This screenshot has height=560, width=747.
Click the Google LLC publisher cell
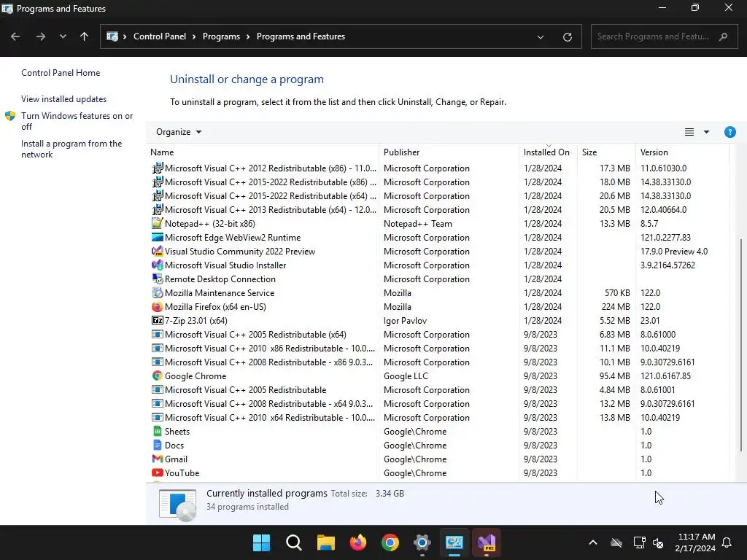pos(406,376)
